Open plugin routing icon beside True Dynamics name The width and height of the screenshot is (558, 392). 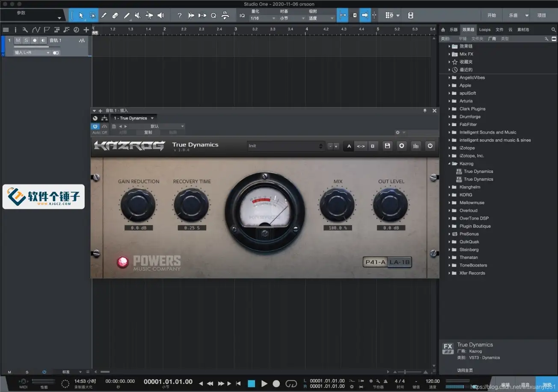tap(104, 118)
